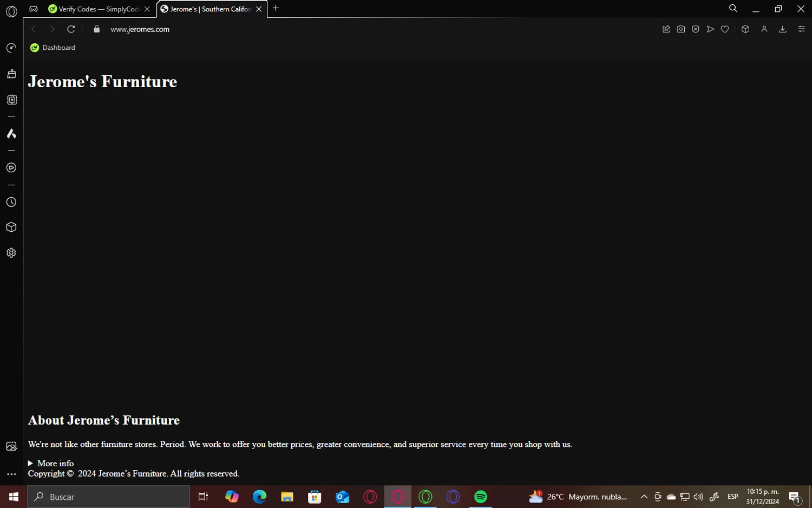Click the copyright 2024 footer text
Image resolution: width=812 pixels, height=508 pixels.
coord(134,474)
